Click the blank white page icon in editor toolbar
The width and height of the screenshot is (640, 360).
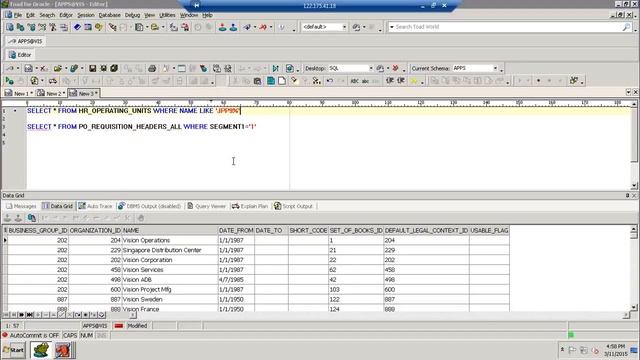[282, 81]
